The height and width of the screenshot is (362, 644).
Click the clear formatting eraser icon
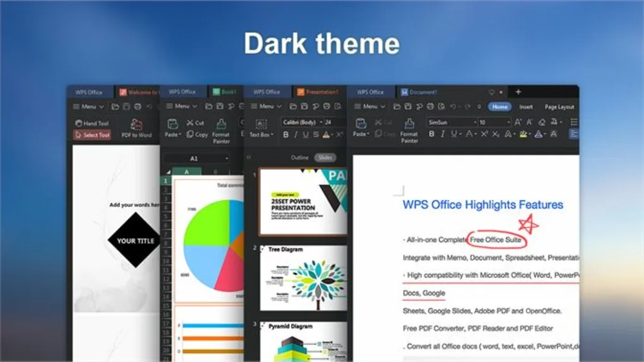(541, 122)
